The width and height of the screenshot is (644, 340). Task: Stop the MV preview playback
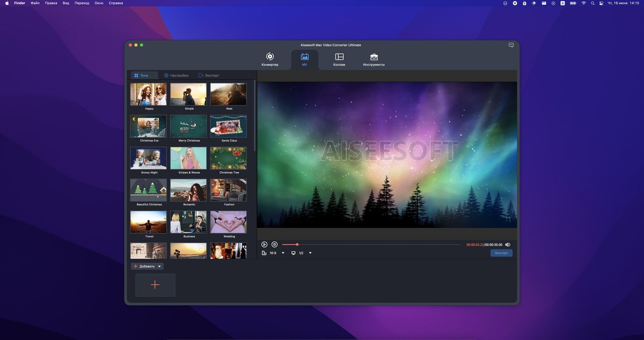[274, 245]
